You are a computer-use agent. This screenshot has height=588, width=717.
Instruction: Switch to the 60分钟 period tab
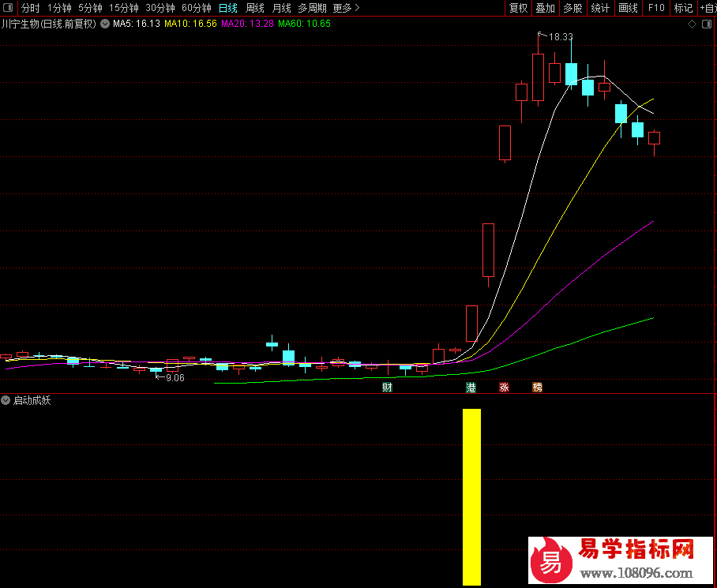point(196,8)
